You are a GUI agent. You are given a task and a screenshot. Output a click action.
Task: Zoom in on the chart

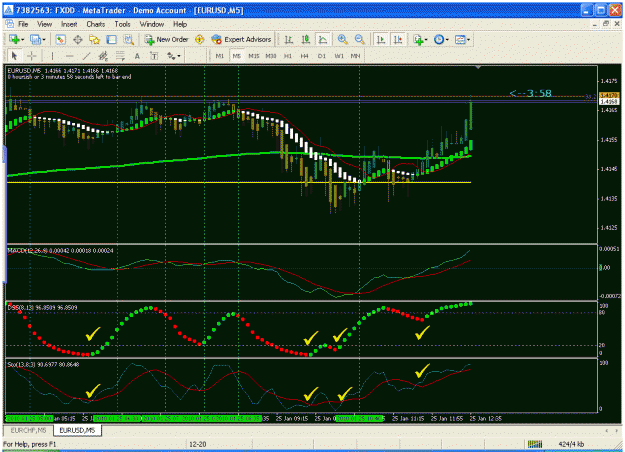pos(342,39)
